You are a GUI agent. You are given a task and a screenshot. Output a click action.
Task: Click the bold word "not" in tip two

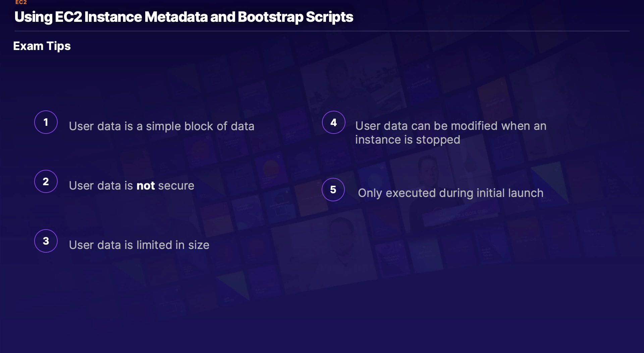click(146, 186)
